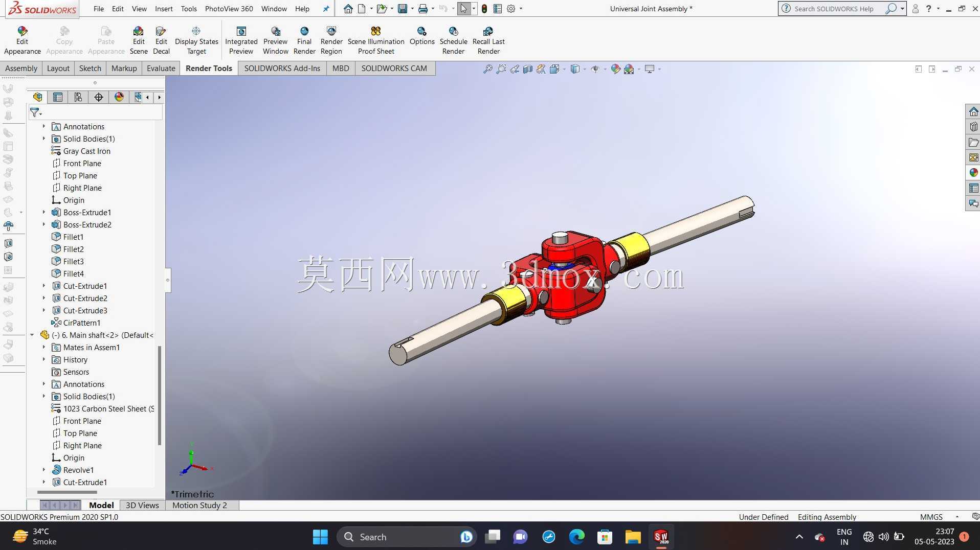Expand Mates in Assem1 folder

[43, 347]
